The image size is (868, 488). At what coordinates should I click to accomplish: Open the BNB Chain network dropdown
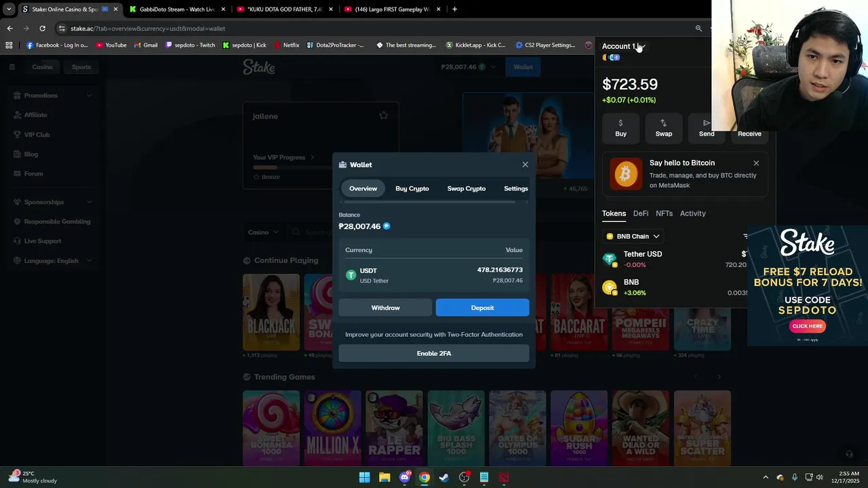tap(633, 237)
